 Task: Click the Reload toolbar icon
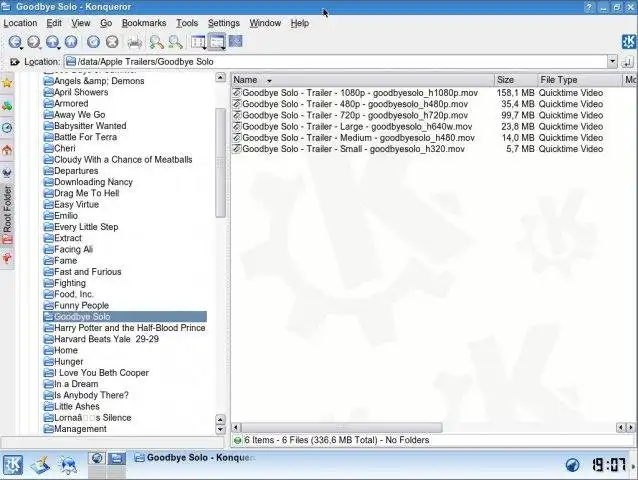(x=93, y=41)
